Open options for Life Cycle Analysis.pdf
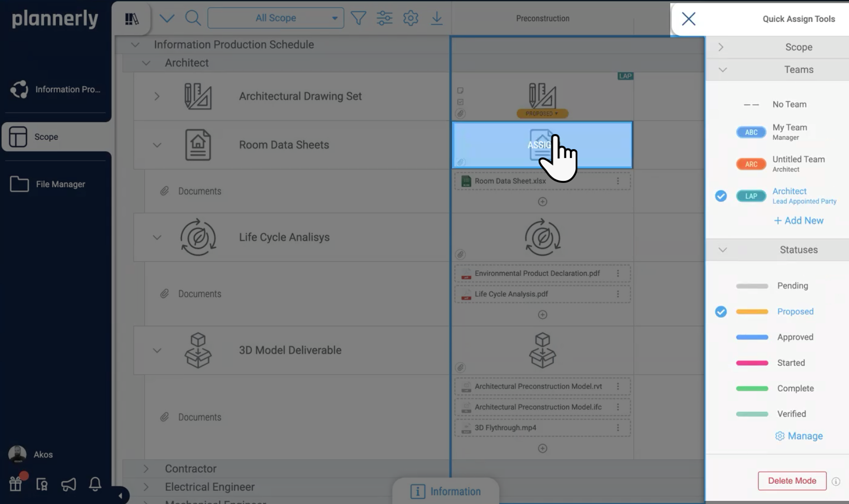Screen dimensions: 849x504 click(x=618, y=294)
